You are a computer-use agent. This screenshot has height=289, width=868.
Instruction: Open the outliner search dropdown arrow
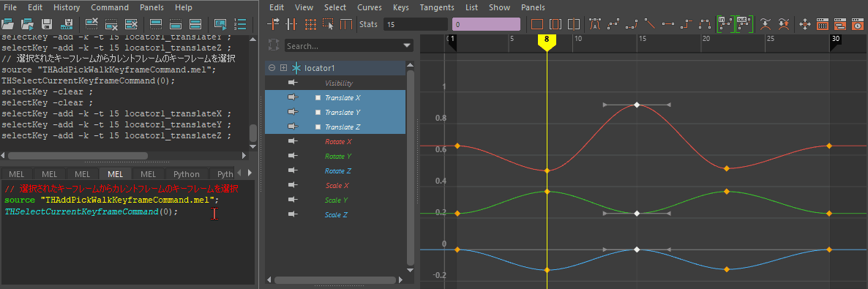(407, 46)
